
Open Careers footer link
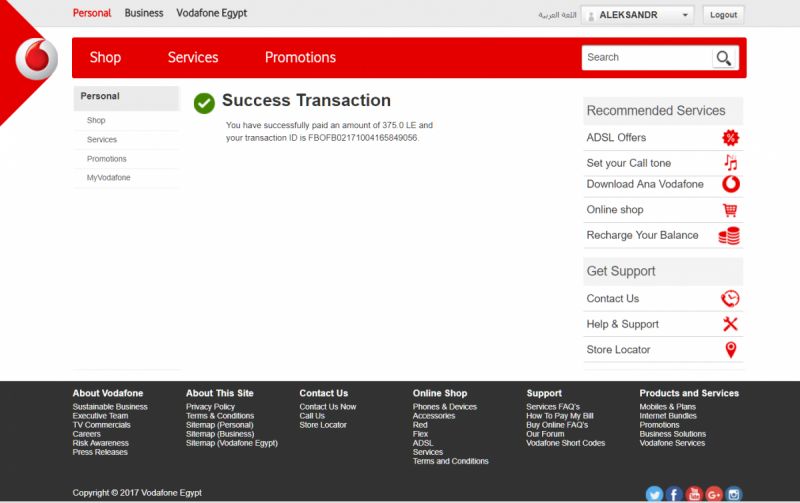click(x=87, y=434)
